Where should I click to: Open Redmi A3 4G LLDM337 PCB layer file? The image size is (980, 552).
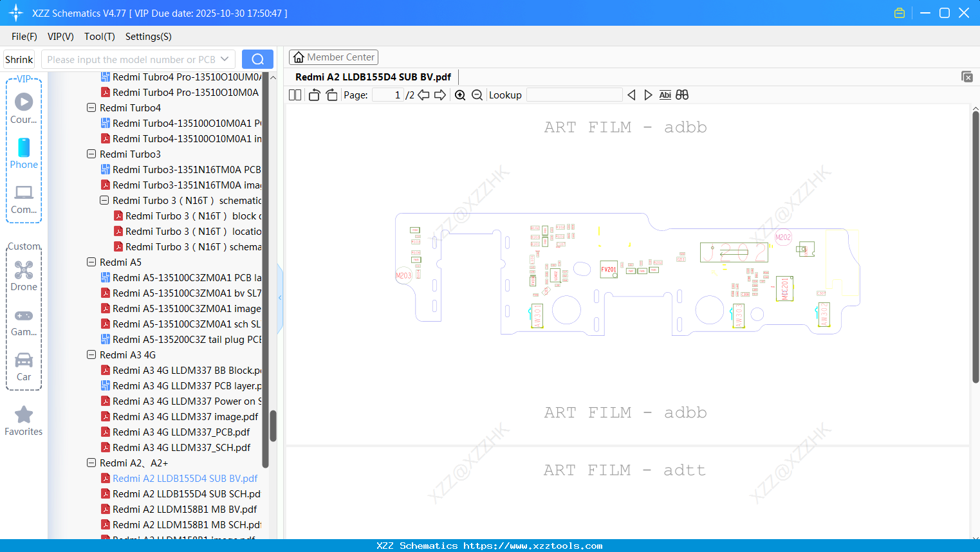181,386
